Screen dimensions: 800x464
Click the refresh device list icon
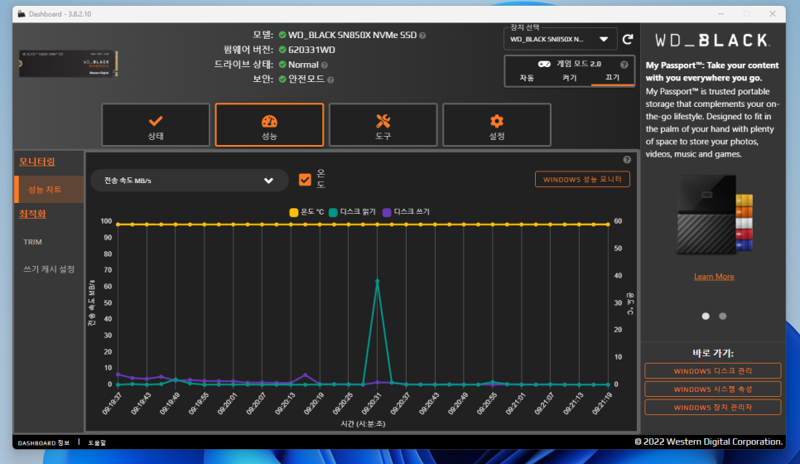628,39
